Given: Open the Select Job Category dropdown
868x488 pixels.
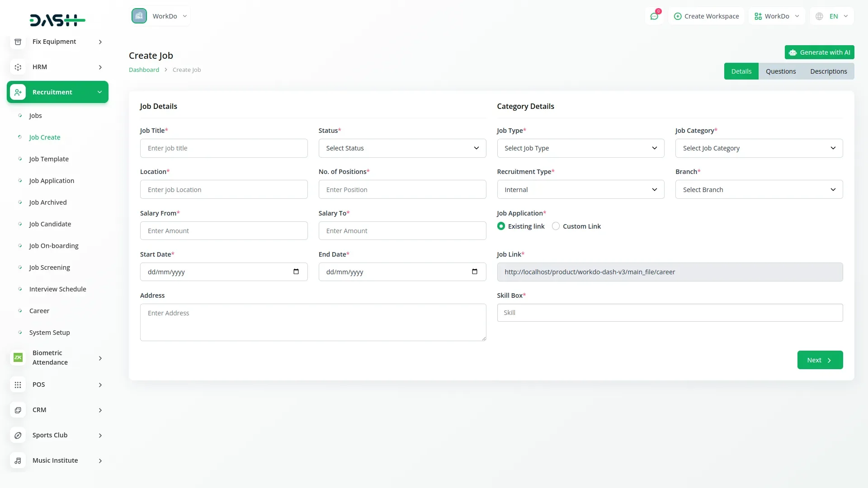Looking at the screenshot, I should coord(759,148).
